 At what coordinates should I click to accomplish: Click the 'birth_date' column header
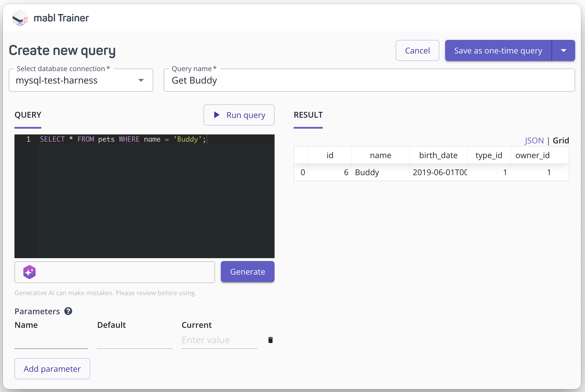pyautogui.click(x=438, y=155)
